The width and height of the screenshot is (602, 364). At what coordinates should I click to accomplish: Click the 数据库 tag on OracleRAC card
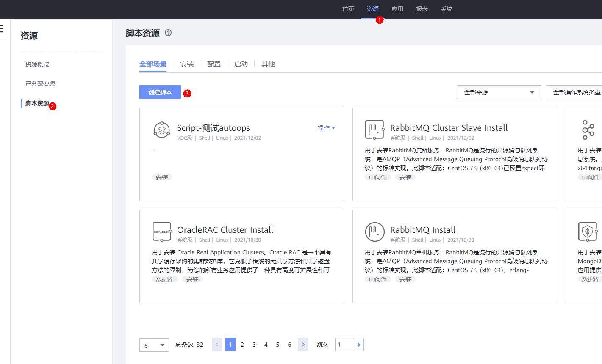tap(165, 279)
